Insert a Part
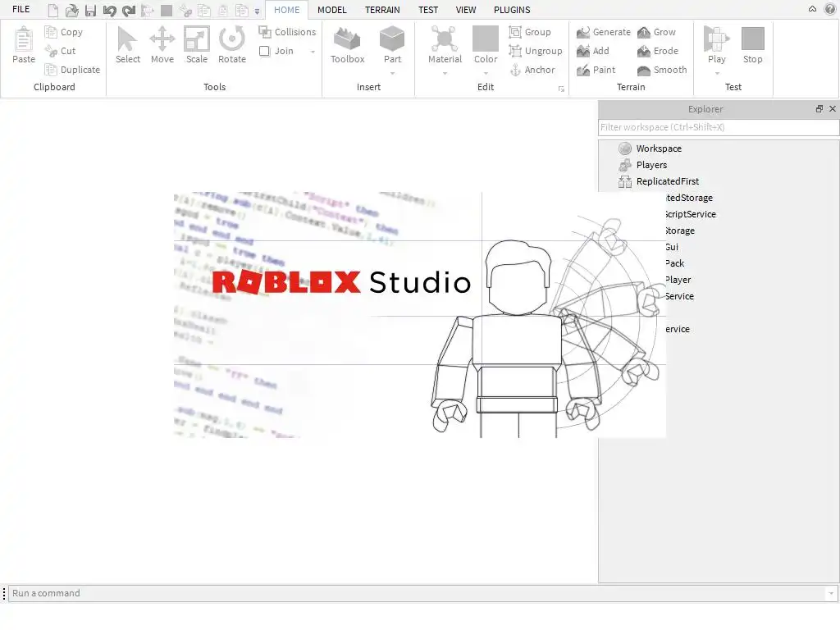 [x=392, y=44]
